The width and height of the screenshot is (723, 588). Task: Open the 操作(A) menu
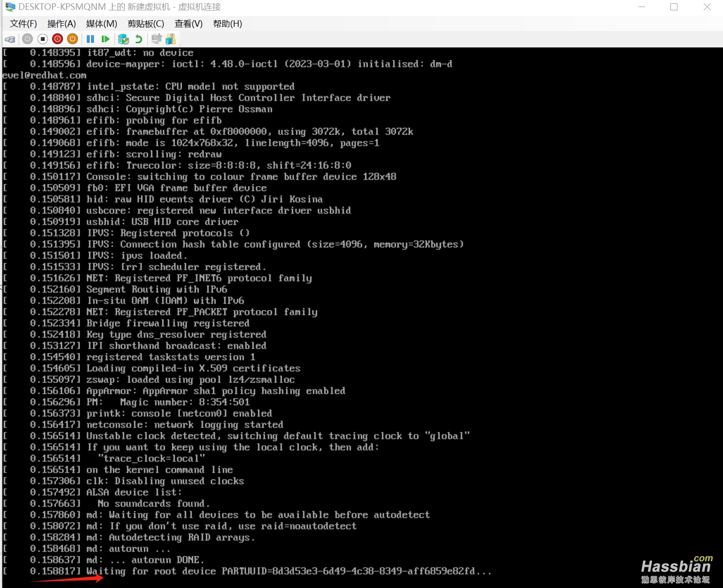(x=62, y=23)
